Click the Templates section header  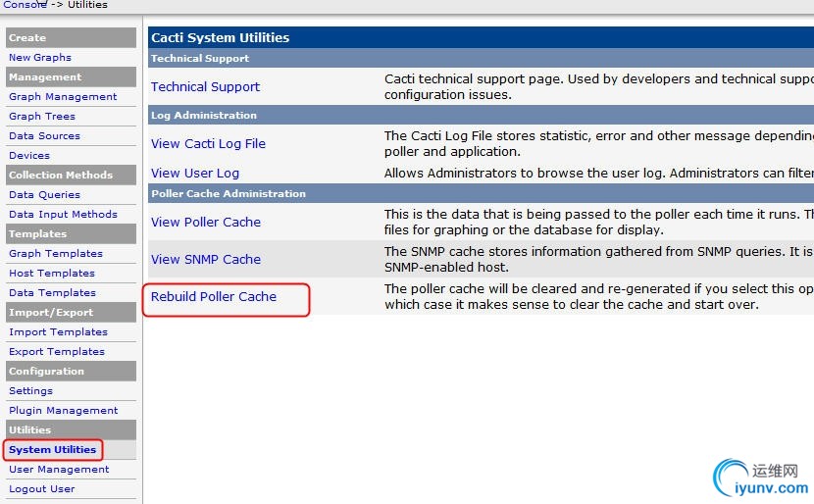click(72, 234)
